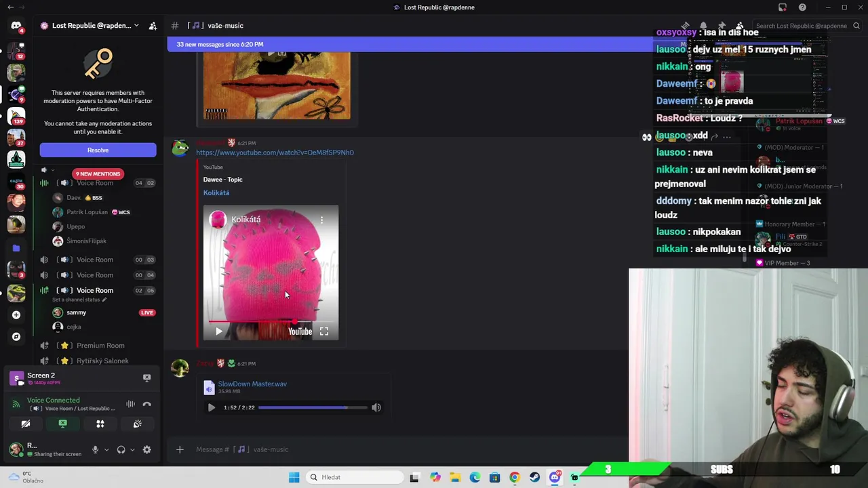The height and width of the screenshot is (488, 868).
Task: Select user Upepo in the voice list
Action: 76,226
